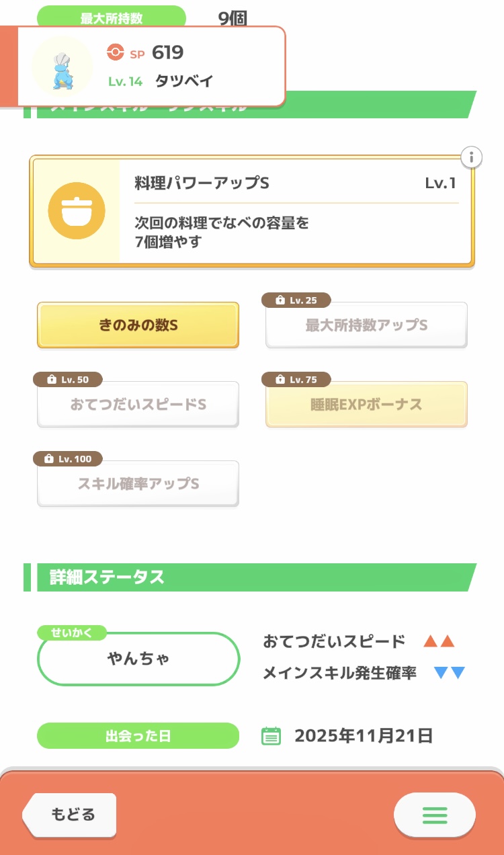Screen dimensions: 504x855
Task: Select the locked おてつだいスピードS sub skill
Action: tap(138, 405)
